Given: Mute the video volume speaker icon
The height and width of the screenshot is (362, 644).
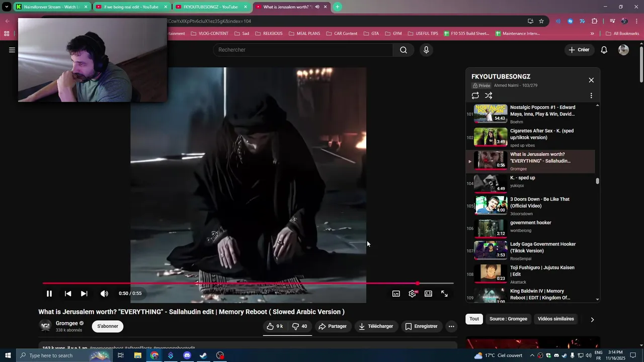Looking at the screenshot, I should pyautogui.click(x=104, y=294).
